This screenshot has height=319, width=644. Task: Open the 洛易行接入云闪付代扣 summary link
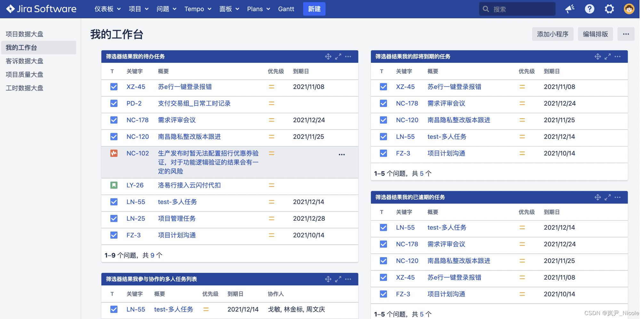point(189,185)
